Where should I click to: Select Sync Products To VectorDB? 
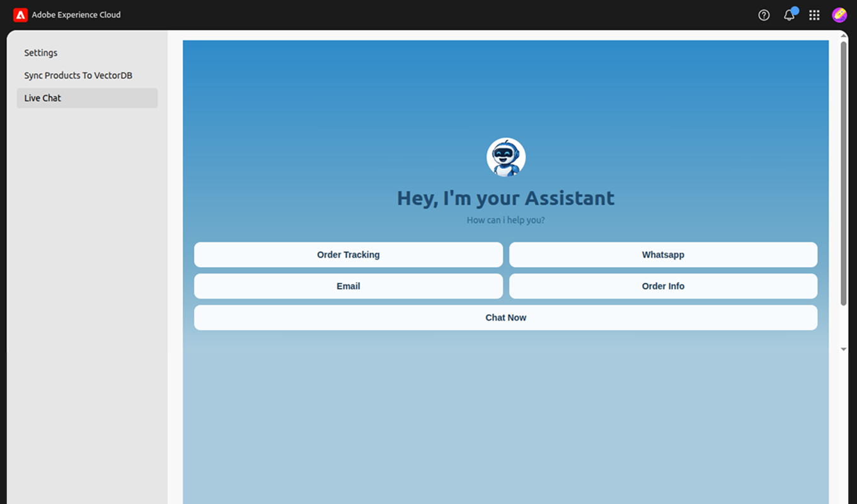click(78, 76)
